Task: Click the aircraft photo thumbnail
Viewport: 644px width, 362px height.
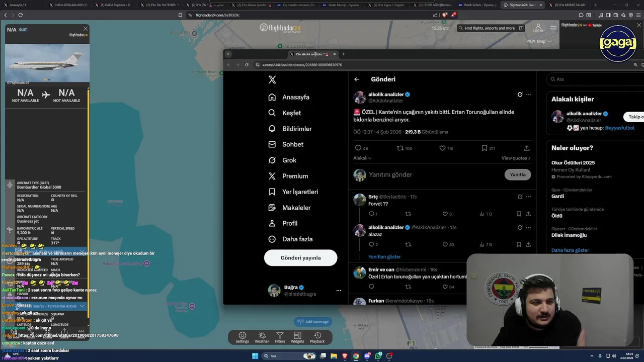Action: (x=47, y=62)
